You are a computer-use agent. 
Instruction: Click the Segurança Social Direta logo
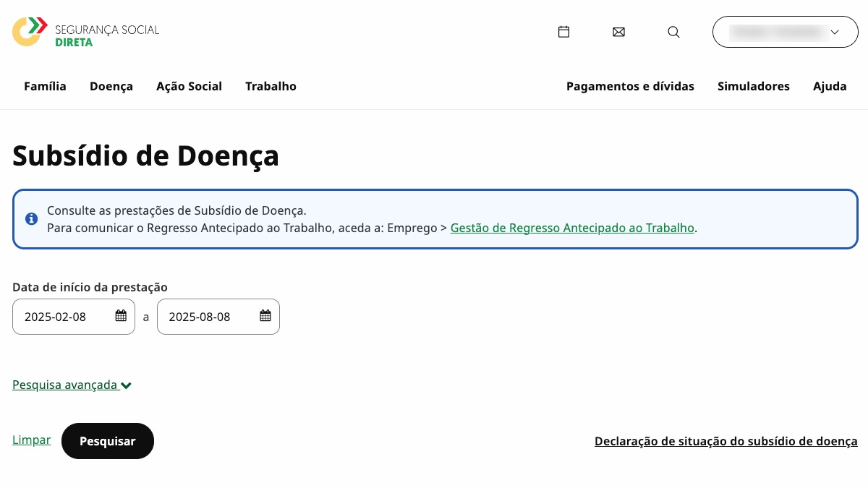click(x=85, y=32)
